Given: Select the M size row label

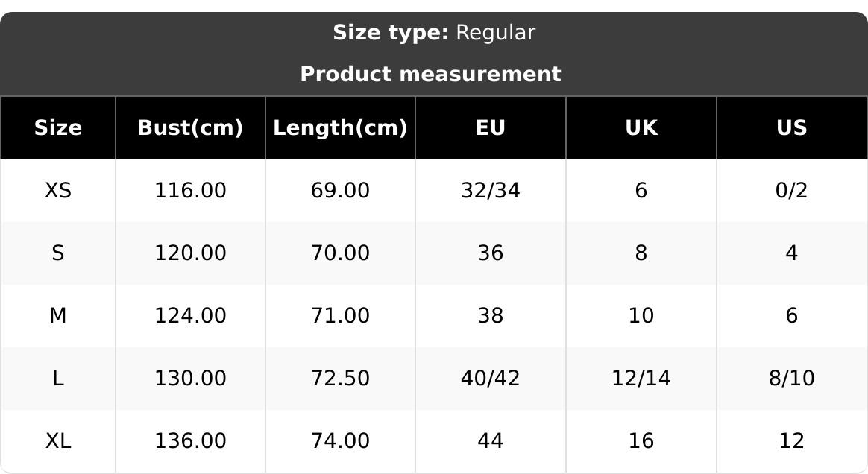Looking at the screenshot, I should 58,316.
